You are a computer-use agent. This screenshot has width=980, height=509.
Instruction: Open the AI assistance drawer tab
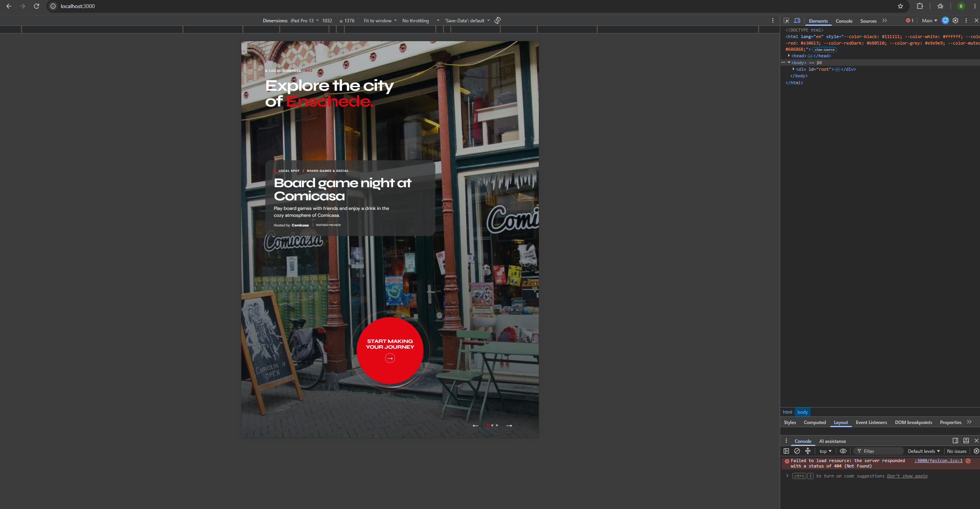(x=832, y=441)
